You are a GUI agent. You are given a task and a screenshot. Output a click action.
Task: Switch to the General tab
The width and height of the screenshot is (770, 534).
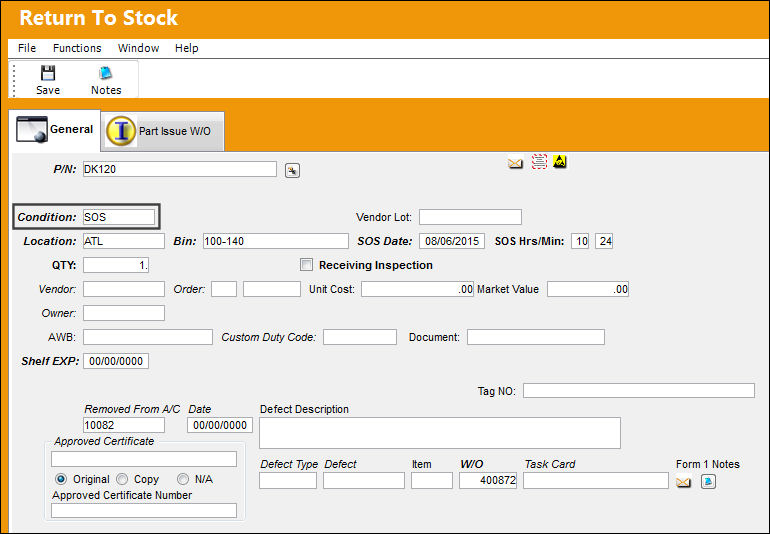[x=55, y=130]
